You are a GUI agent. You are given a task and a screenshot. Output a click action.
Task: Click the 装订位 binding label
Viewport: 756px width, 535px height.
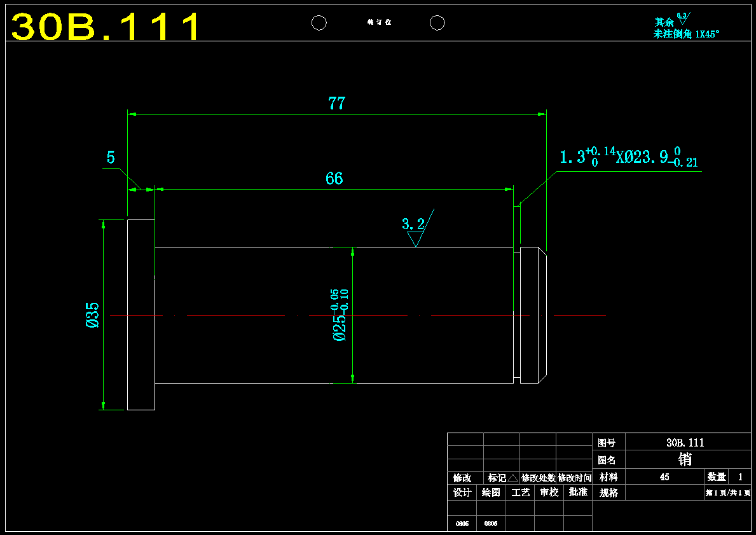380,23
